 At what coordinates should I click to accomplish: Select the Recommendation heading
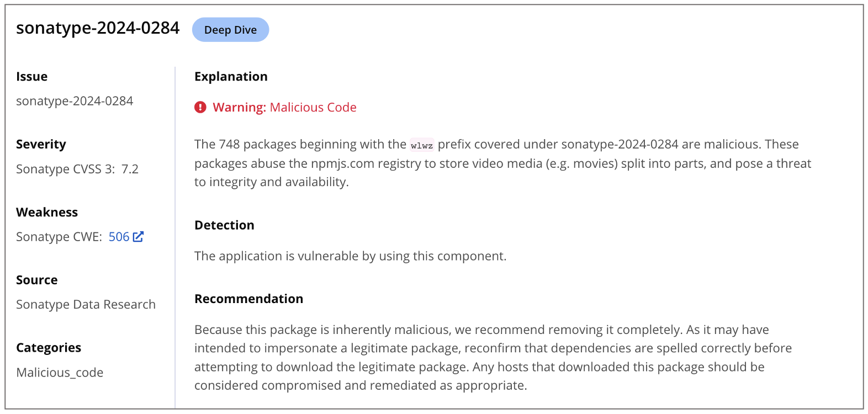[x=248, y=299]
